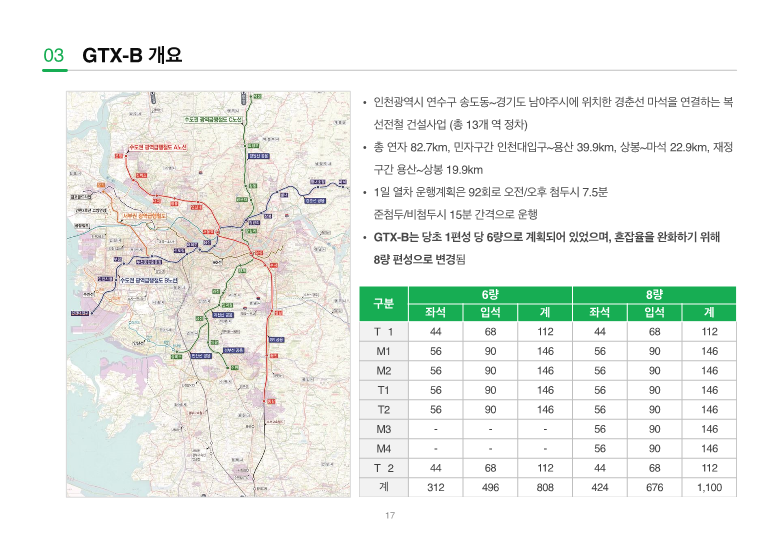This screenshot has height=540, width=780.
Task: Click the 6량 입석 value 90 in M1 row
Action: click(x=490, y=351)
